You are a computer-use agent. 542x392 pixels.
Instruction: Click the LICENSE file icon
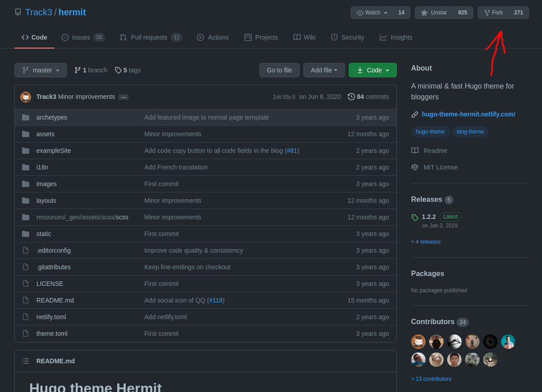tap(26, 284)
